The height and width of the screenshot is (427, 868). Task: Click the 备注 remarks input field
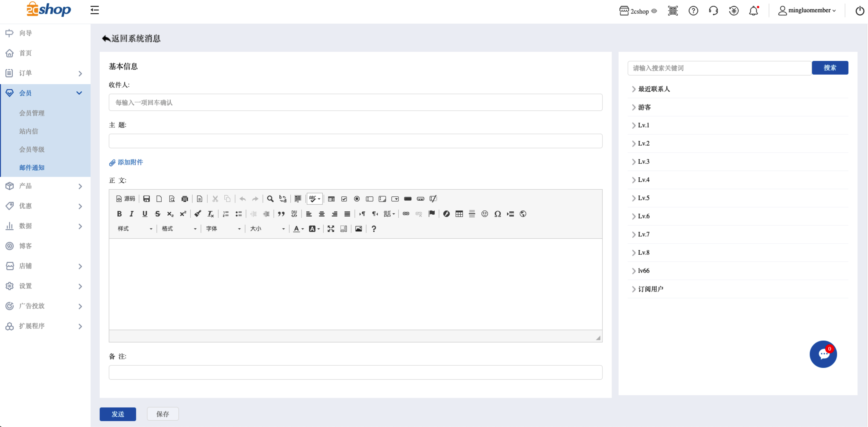click(x=355, y=372)
